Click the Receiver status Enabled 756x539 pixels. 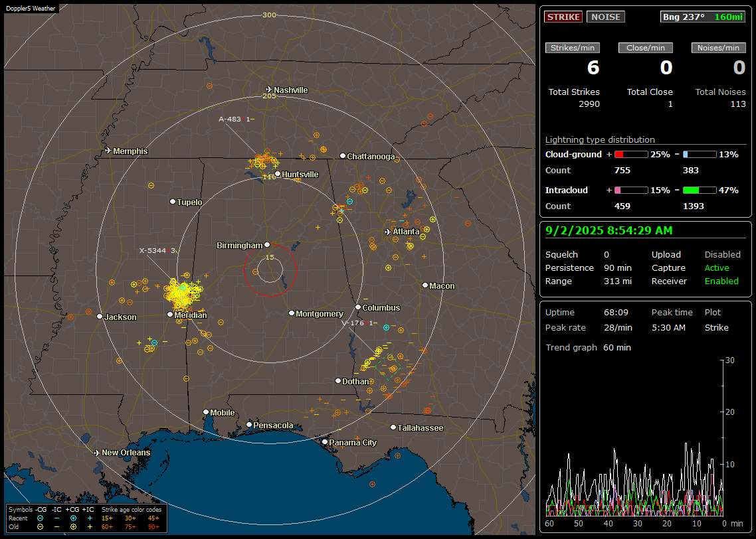[x=721, y=281]
